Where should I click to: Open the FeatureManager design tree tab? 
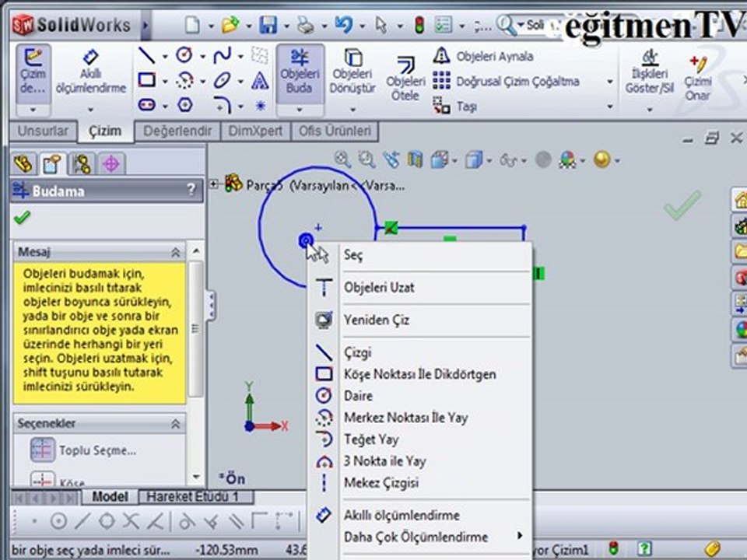[23, 164]
